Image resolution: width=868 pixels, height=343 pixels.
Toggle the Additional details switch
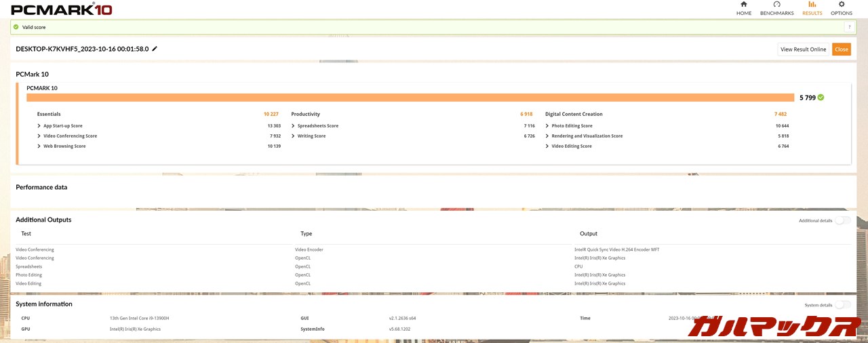pyautogui.click(x=842, y=220)
